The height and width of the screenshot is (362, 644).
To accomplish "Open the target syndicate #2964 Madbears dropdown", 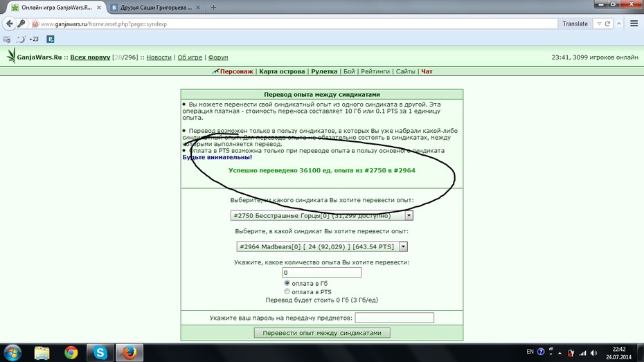I will point(321,246).
